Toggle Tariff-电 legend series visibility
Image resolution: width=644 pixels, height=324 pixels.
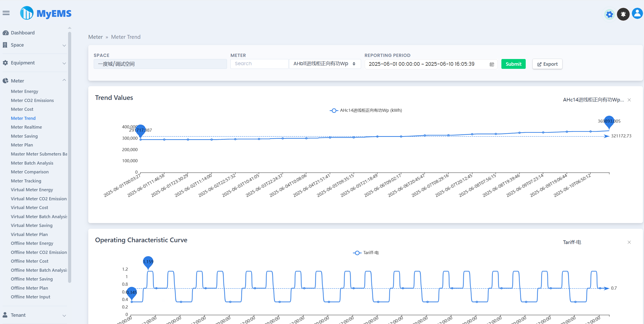[x=365, y=253]
